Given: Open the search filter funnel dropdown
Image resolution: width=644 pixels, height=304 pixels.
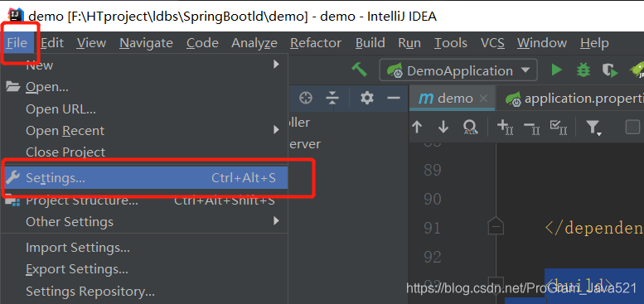Looking at the screenshot, I should tap(593, 128).
